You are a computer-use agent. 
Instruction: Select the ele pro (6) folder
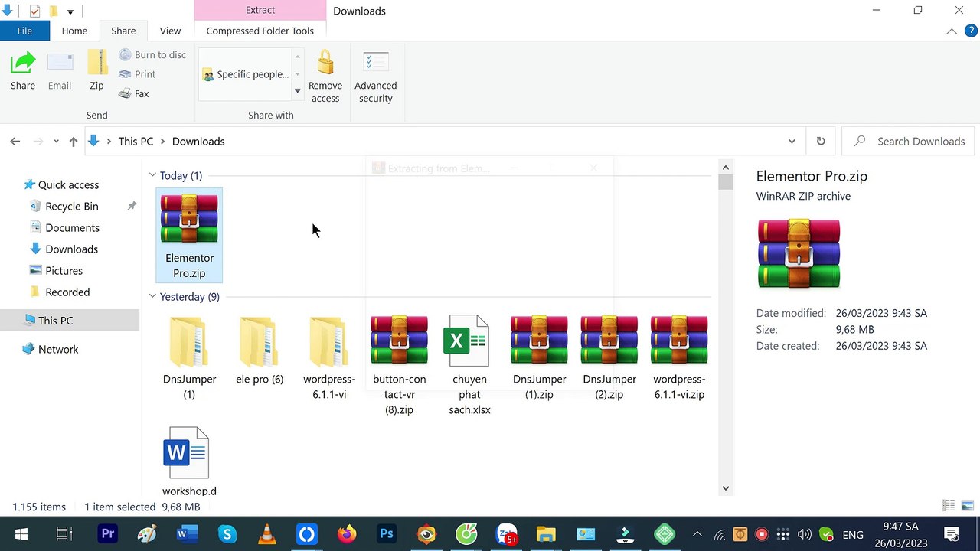pyautogui.click(x=260, y=350)
